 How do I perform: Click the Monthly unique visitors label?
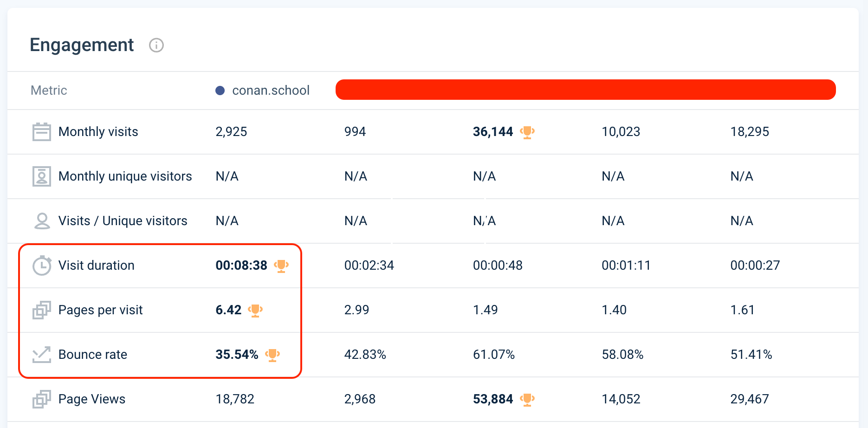(125, 176)
